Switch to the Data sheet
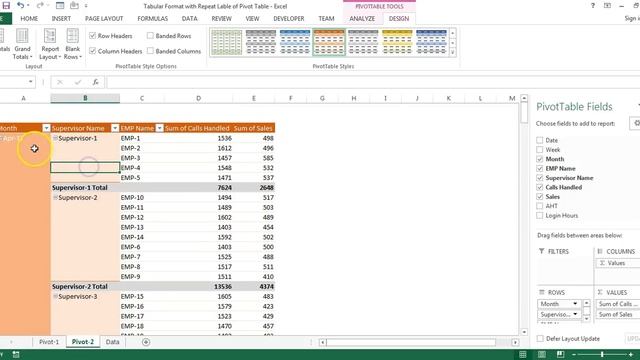The height and width of the screenshot is (360, 640). (x=112, y=342)
